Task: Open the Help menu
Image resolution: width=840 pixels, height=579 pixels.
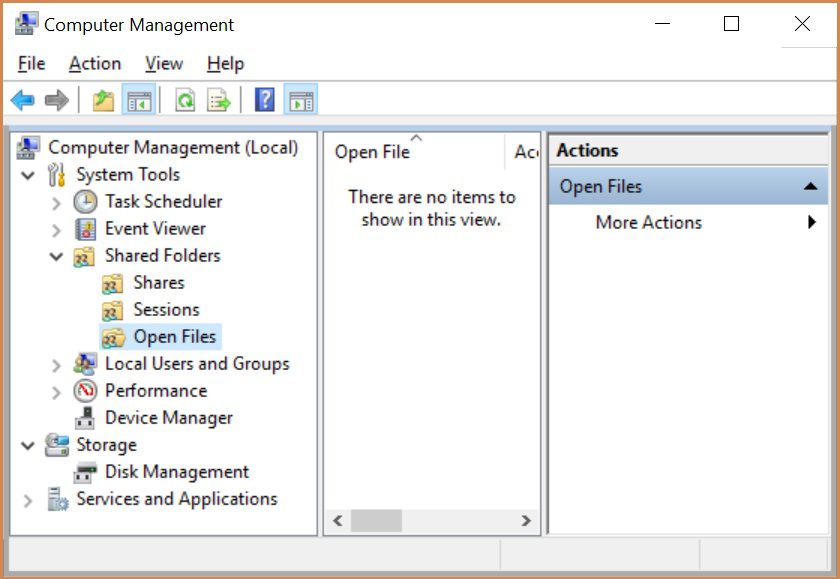Action: [226, 64]
